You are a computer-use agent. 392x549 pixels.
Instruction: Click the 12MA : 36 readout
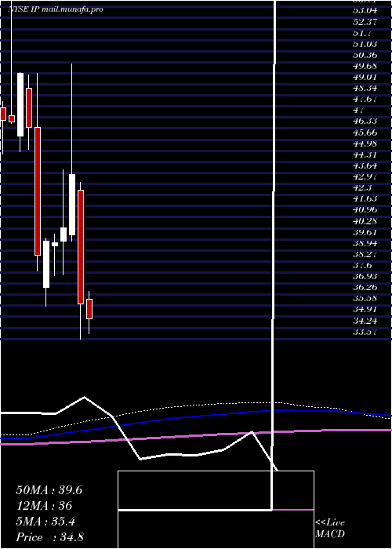tap(44, 506)
